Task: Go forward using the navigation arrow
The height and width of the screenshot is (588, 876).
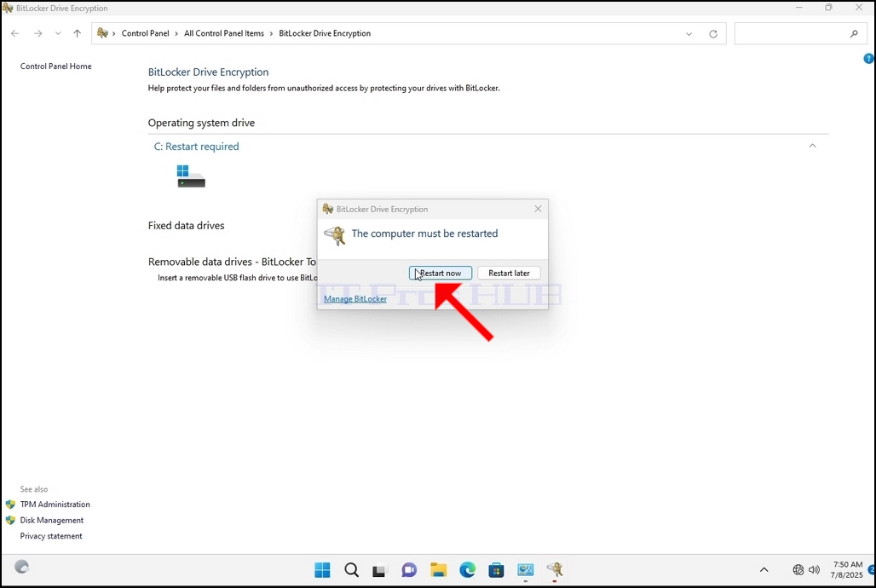Action: pos(38,33)
